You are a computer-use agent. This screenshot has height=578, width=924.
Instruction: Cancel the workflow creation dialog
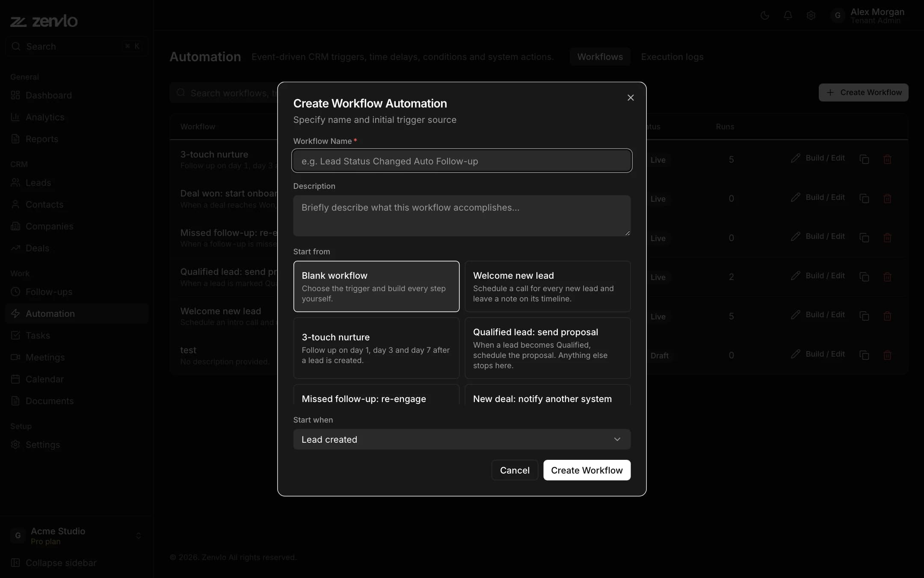[x=515, y=470]
